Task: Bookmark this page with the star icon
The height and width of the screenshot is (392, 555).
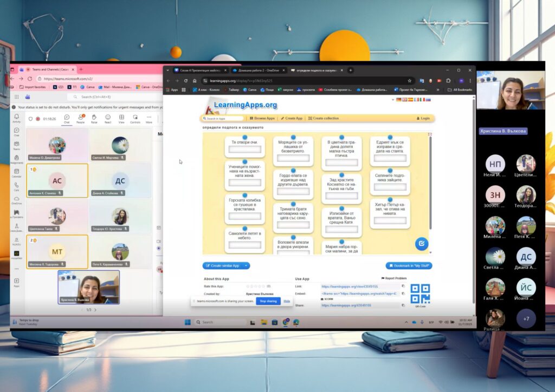Action: pos(410,81)
